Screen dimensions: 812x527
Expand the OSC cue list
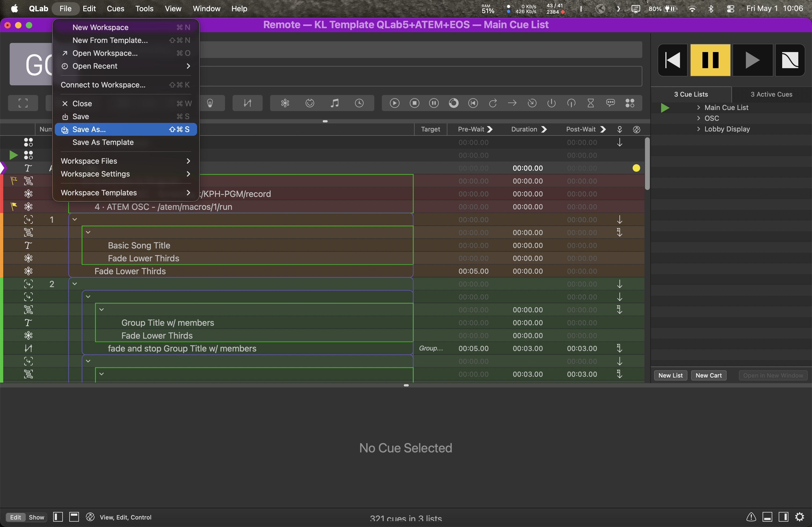(698, 118)
